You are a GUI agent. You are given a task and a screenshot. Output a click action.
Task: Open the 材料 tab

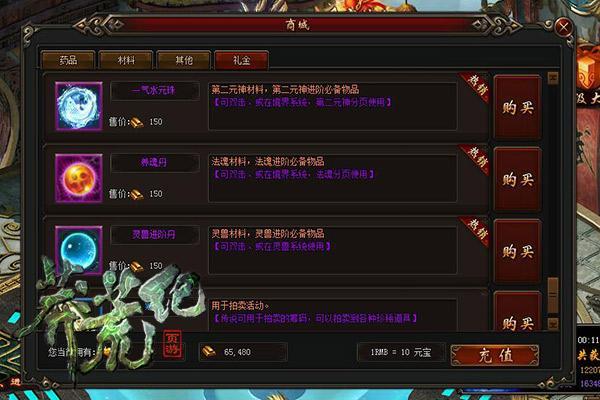pos(126,60)
